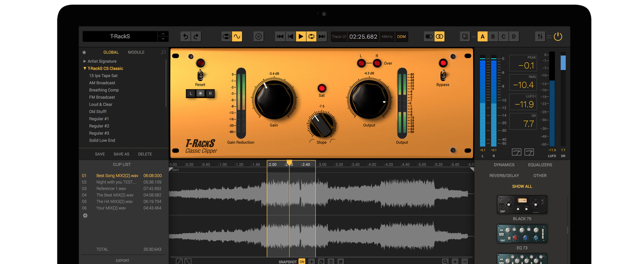Image resolution: width=644 pixels, height=264 pixels.
Task: Toggle the Snapshot ON button
Action: click(x=302, y=261)
